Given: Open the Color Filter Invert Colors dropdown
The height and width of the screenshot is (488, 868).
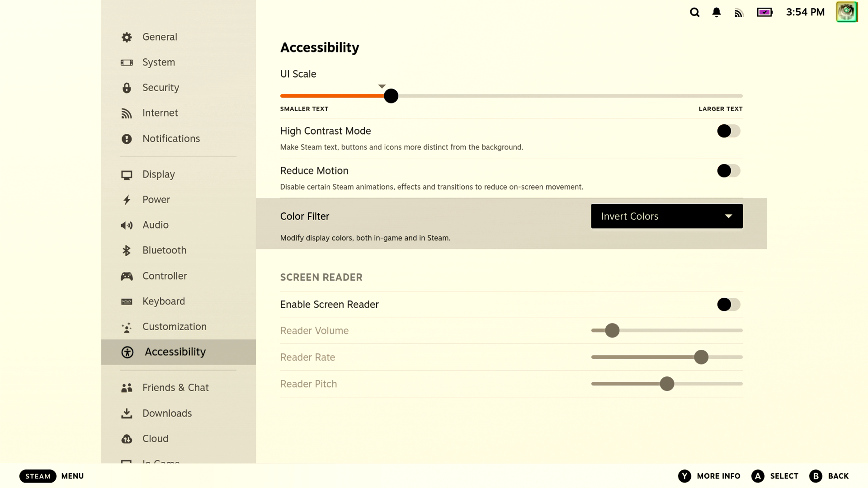Looking at the screenshot, I should [x=666, y=216].
